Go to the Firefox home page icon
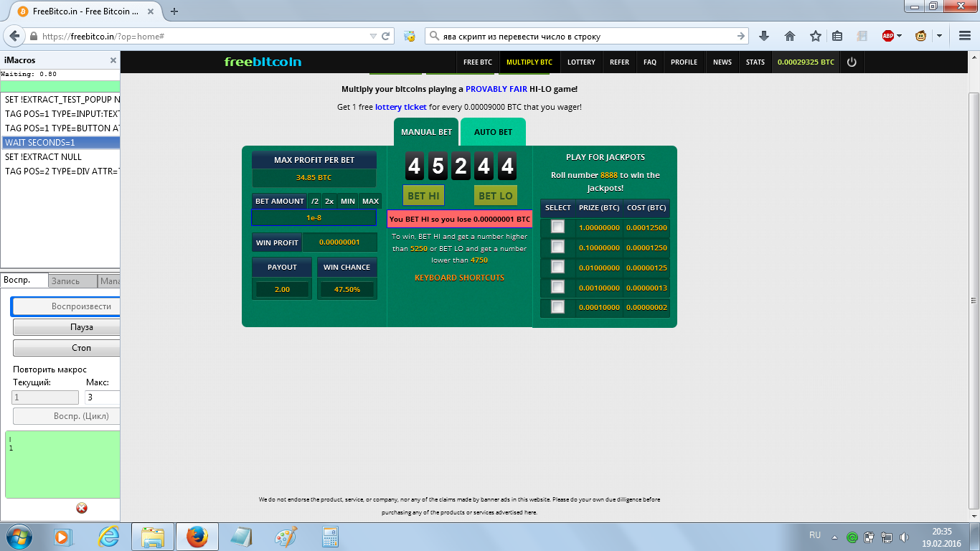 [x=790, y=36]
